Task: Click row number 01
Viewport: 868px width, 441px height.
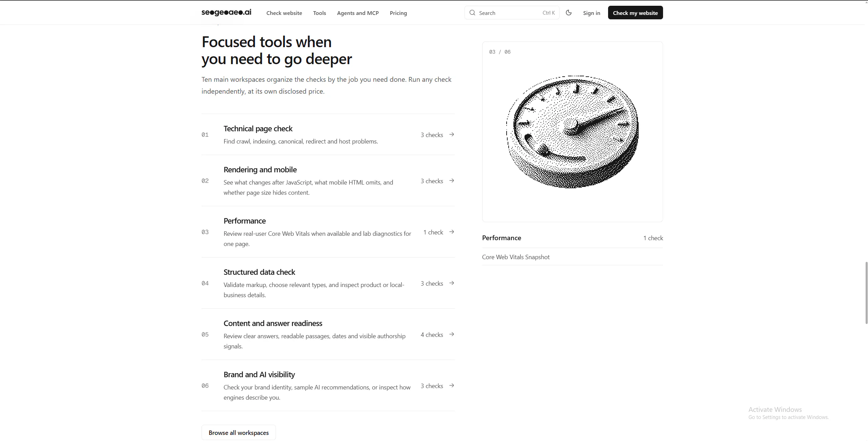Action: coord(205,135)
